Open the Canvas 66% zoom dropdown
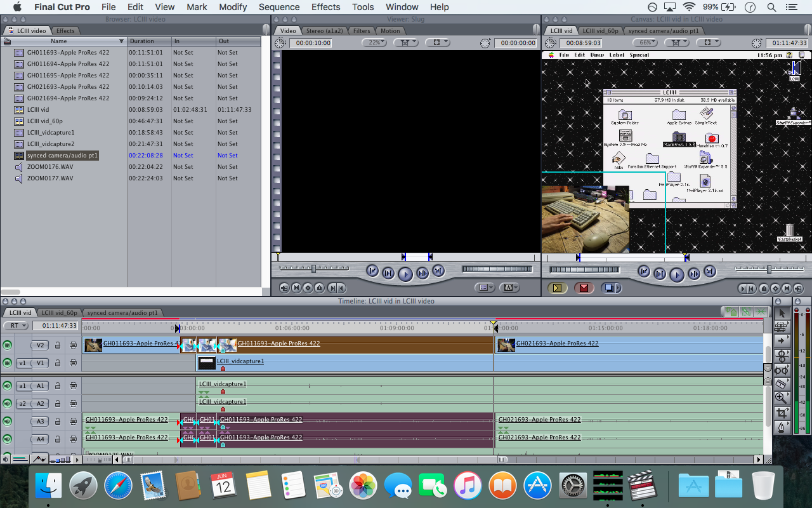Image resolution: width=812 pixels, height=508 pixels. (644, 43)
